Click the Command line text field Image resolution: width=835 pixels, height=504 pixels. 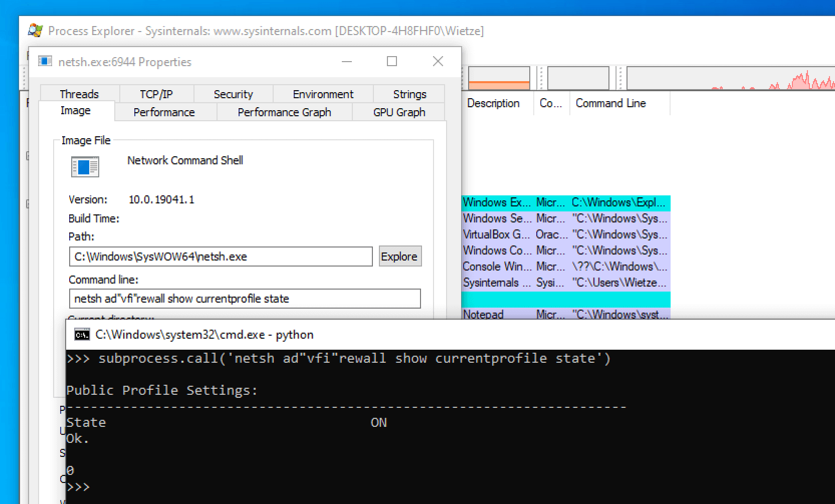click(x=245, y=299)
